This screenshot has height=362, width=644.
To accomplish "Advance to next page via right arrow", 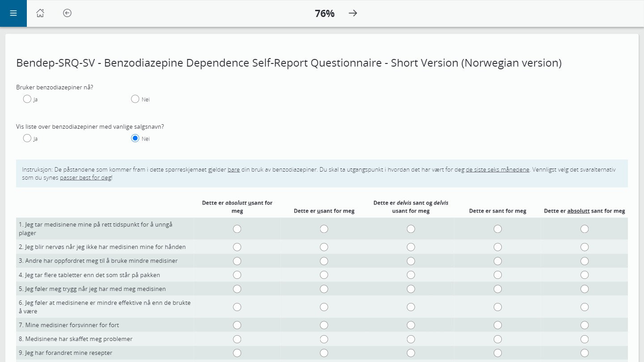I will pos(353,13).
